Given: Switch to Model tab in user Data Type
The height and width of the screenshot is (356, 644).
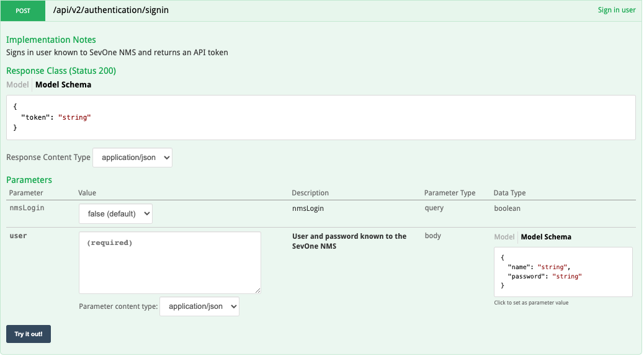Looking at the screenshot, I should (x=504, y=237).
